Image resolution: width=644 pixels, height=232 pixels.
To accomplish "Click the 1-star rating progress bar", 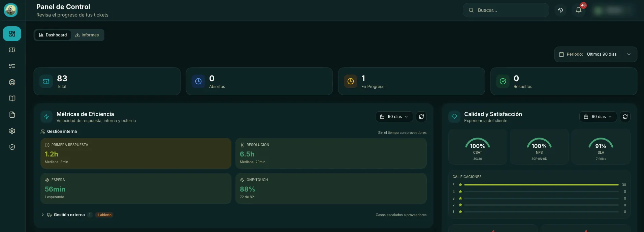I will coord(541,212).
